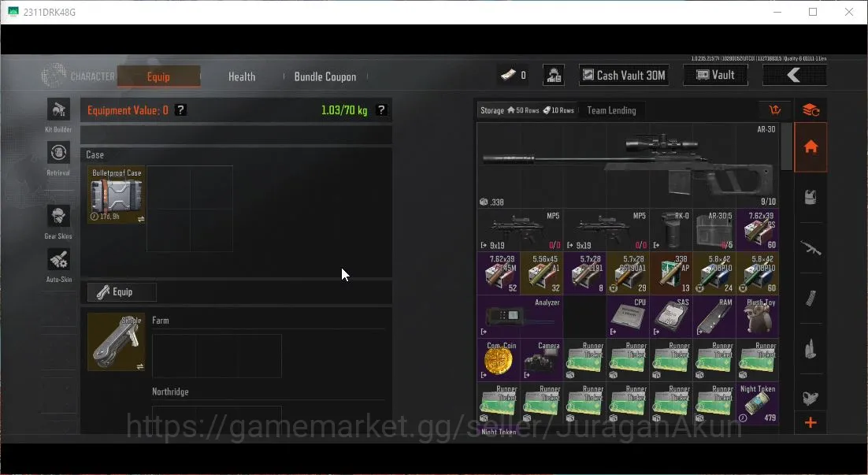Click the empty case contents grid
868x475 pixels.
pos(190,209)
